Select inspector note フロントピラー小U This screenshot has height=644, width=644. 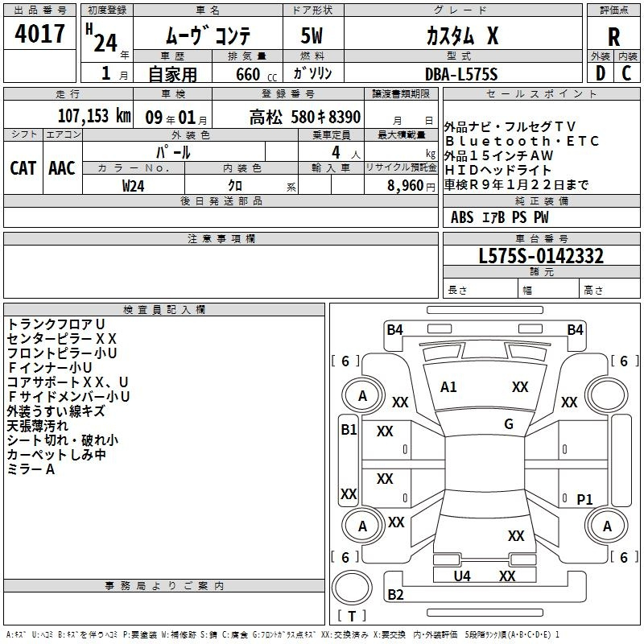pos(62,353)
